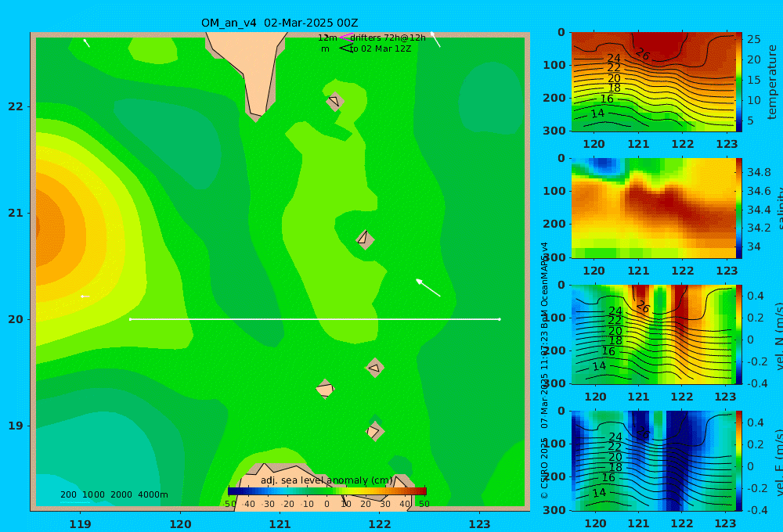Viewport: 783px width, 532px height.
Task: Click longitude label '120' under the main map
Action: (180, 524)
